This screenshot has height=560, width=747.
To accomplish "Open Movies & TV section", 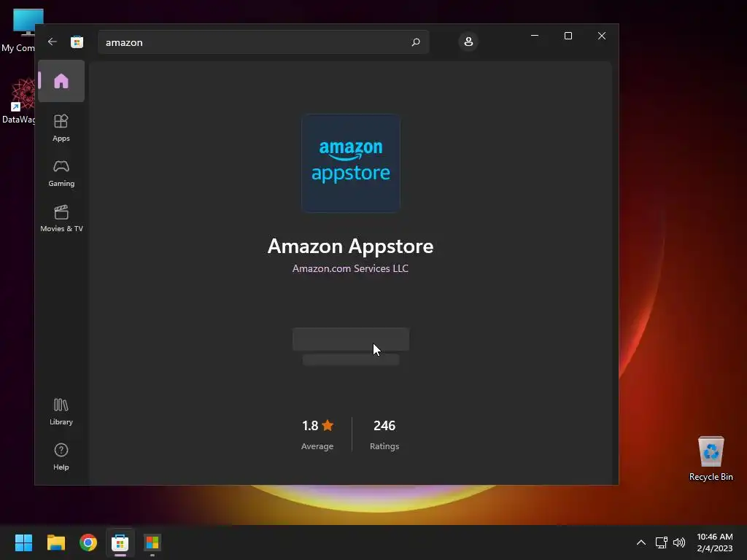I will click(x=61, y=219).
